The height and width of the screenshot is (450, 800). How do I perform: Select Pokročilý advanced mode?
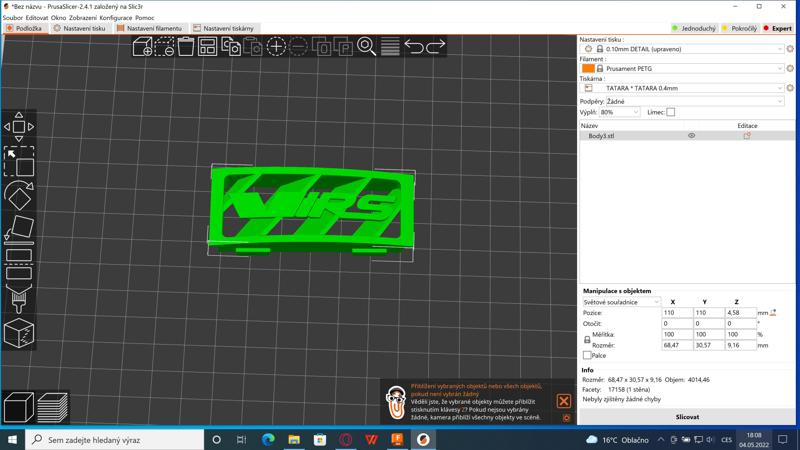(x=739, y=29)
